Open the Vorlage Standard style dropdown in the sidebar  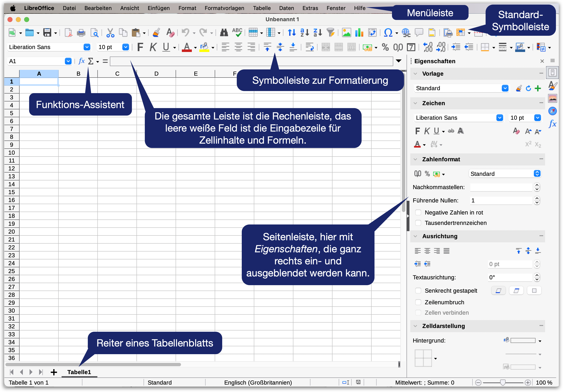pyautogui.click(x=505, y=88)
